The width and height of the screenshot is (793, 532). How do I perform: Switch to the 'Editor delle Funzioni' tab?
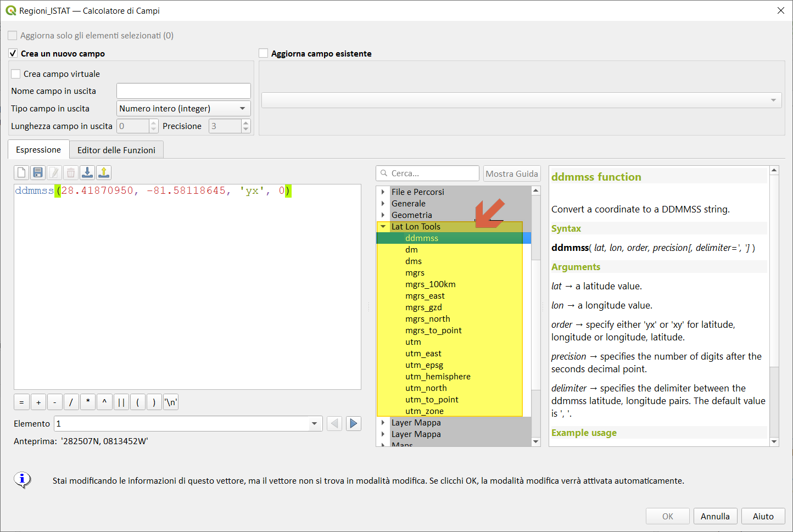tap(116, 149)
